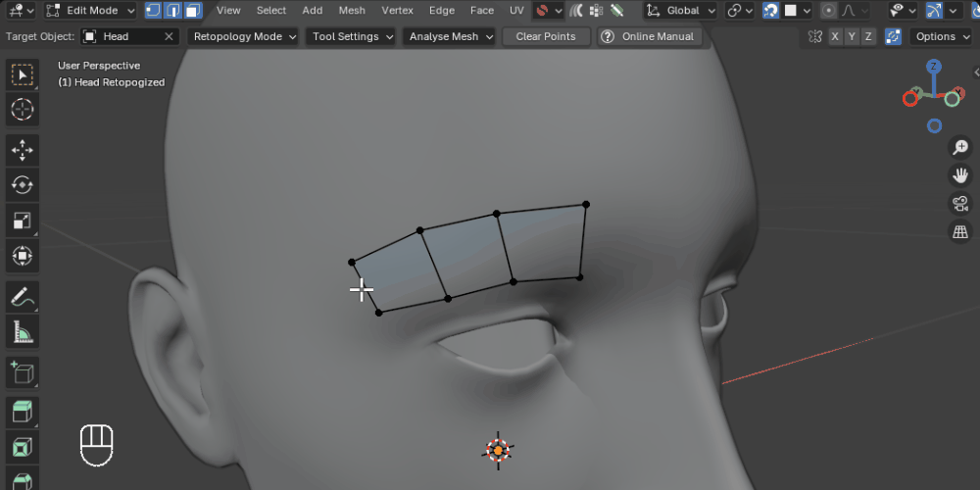Open proportional falloff curve dropdown
The image size is (980, 490).
855,10
